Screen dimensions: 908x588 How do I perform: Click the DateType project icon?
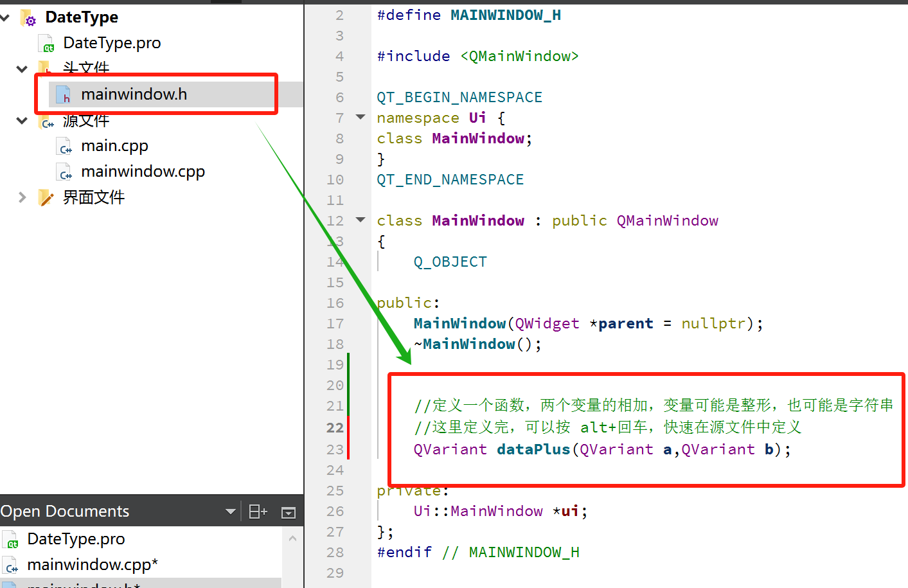29,18
